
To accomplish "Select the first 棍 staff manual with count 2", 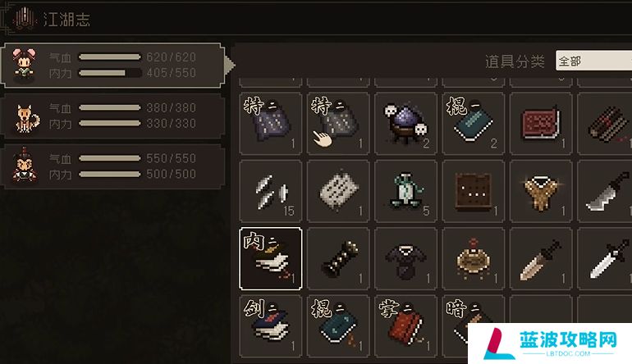I will pyautogui.click(x=474, y=123).
